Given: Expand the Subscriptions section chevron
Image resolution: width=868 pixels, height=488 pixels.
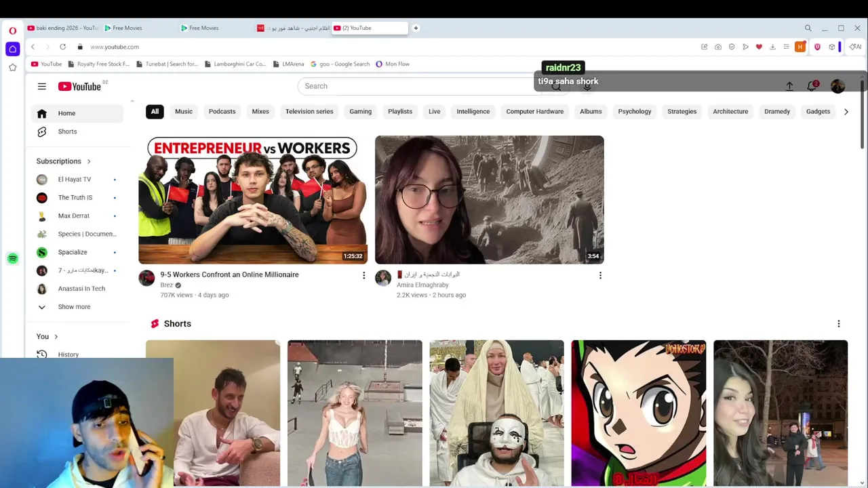Looking at the screenshot, I should (89, 161).
